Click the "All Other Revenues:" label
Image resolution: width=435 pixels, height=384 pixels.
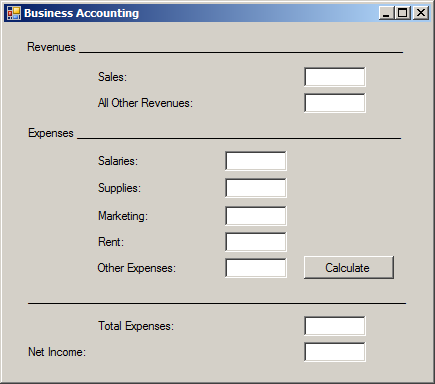[x=145, y=103]
